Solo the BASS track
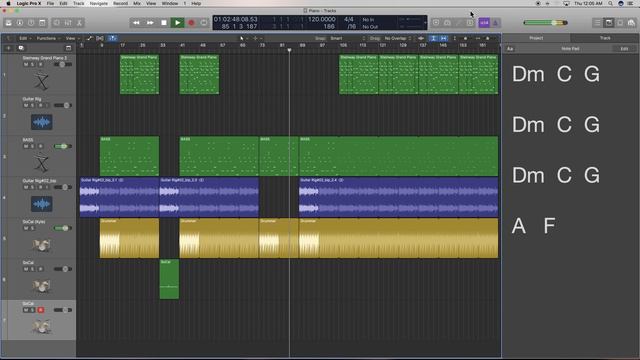This screenshot has height=360, width=640. tap(33, 146)
